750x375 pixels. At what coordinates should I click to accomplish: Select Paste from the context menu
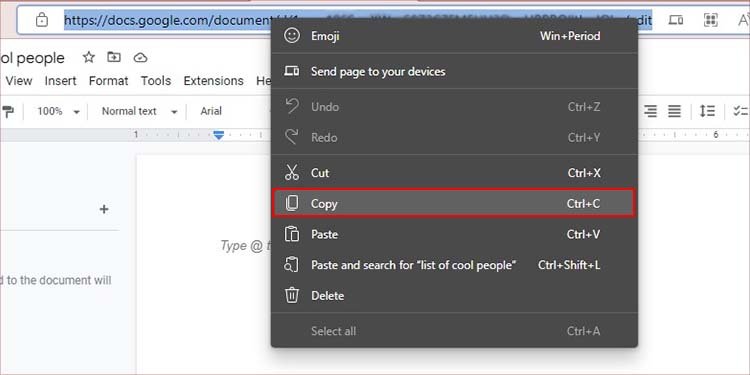tap(454, 234)
